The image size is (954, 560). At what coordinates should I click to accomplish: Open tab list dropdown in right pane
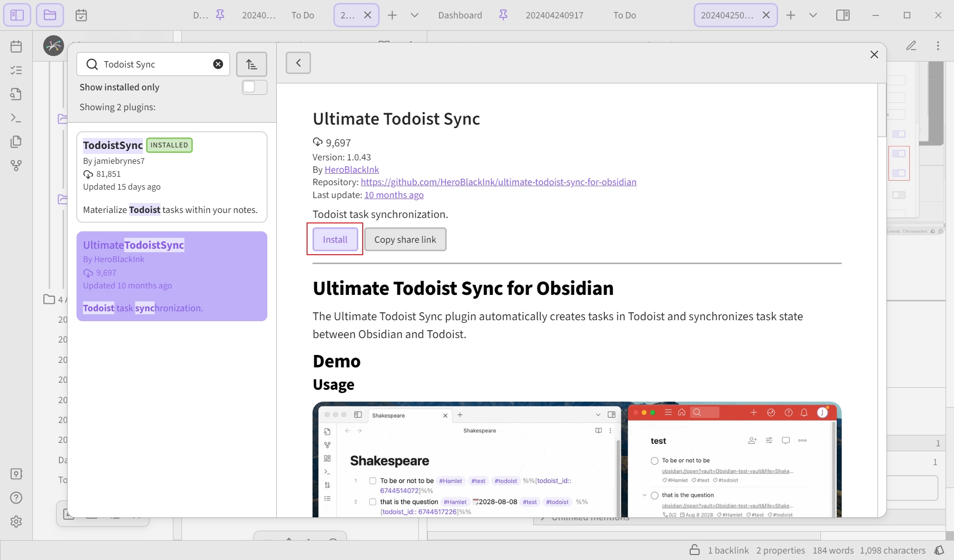[x=813, y=15]
